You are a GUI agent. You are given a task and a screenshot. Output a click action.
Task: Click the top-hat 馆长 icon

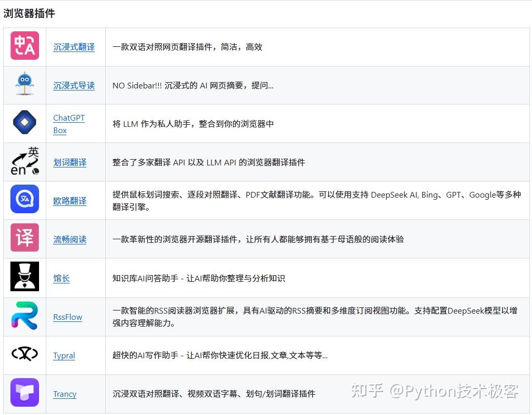(x=25, y=276)
